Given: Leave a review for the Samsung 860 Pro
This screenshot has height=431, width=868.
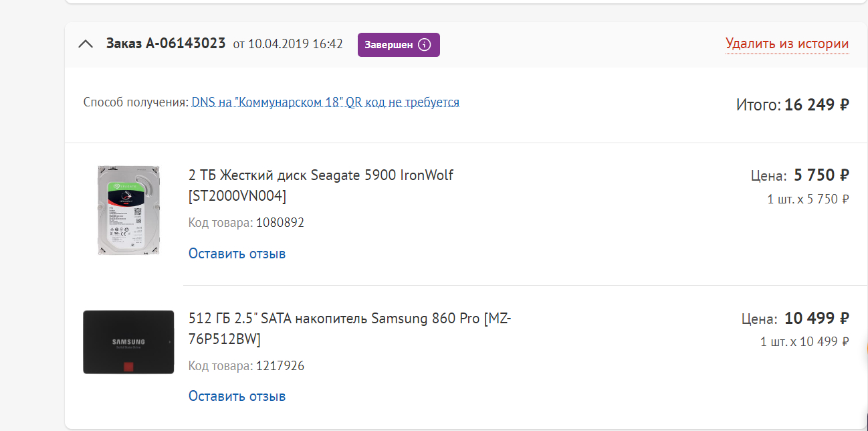Looking at the screenshot, I should (237, 396).
